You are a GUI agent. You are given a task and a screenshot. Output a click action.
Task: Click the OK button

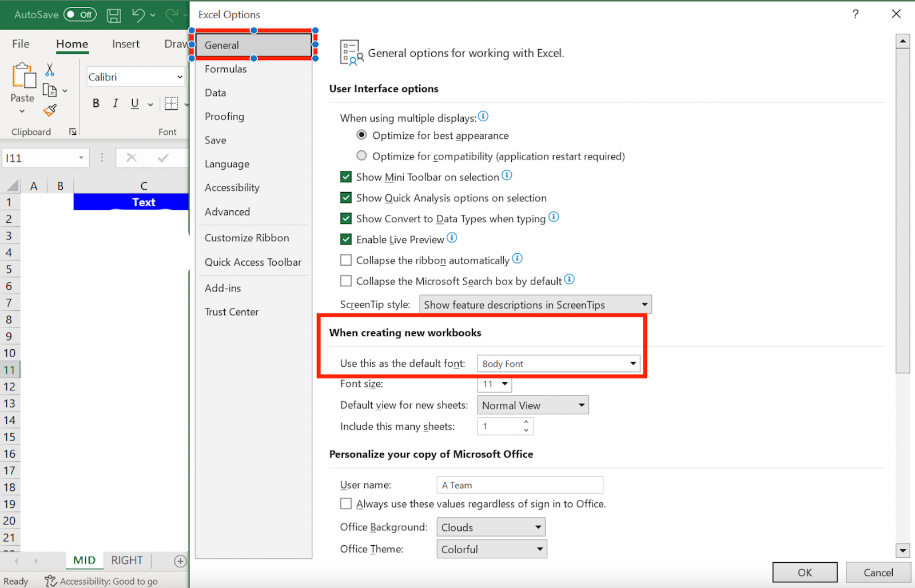point(805,573)
